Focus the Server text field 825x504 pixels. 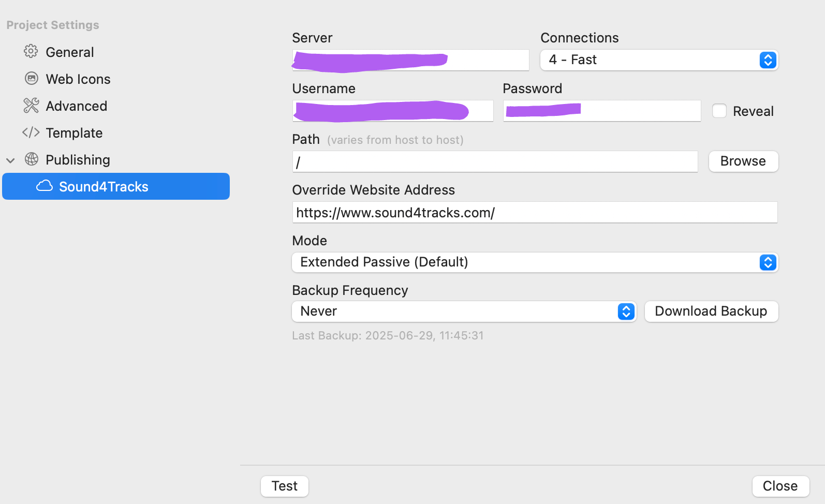click(x=487, y=60)
